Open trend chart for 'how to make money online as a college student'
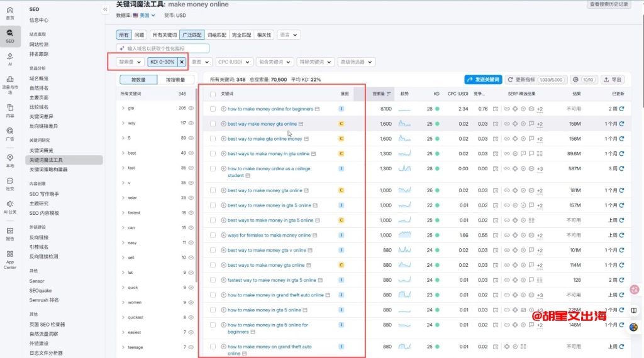 pyautogui.click(x=404, y=168)
